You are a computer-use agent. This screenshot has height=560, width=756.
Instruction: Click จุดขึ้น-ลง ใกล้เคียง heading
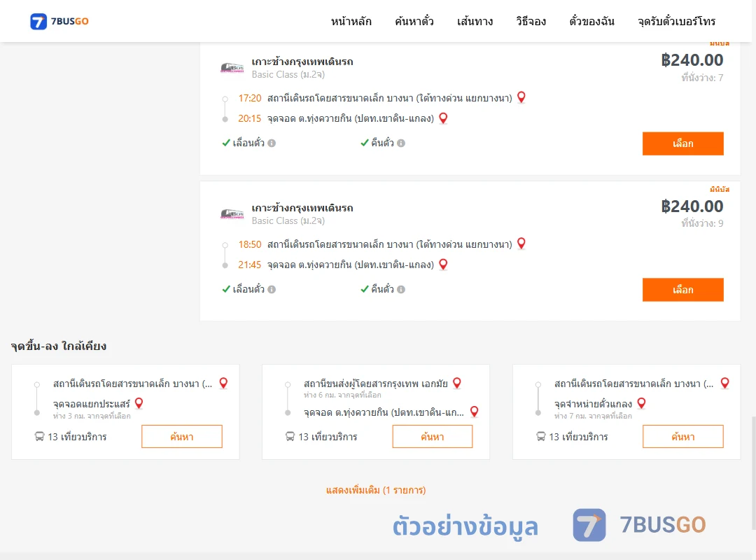pos(59,346)
